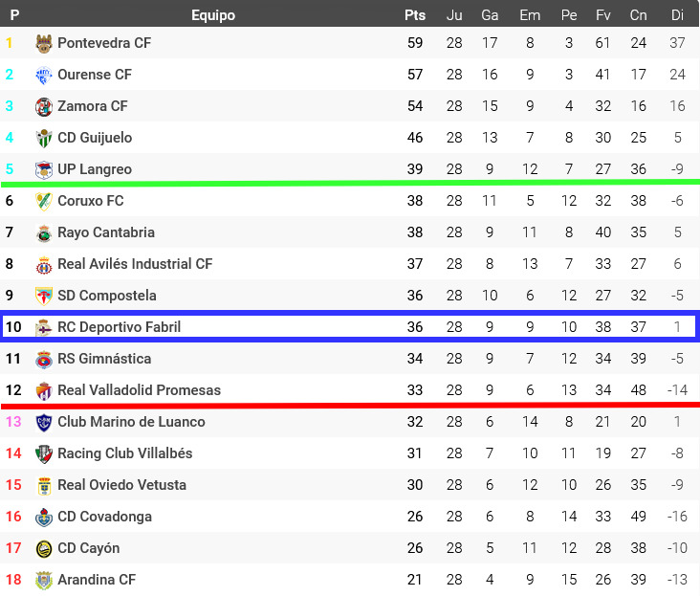
Task: Open SD Compostela team page
Action: [x=107, y=296]
